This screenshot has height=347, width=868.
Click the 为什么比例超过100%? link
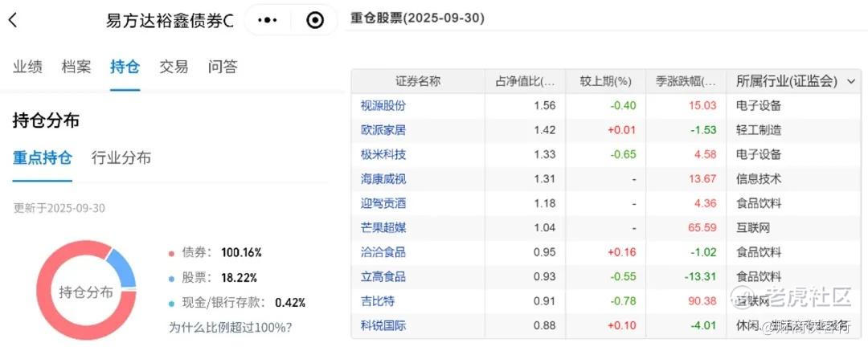pos(230,328)
